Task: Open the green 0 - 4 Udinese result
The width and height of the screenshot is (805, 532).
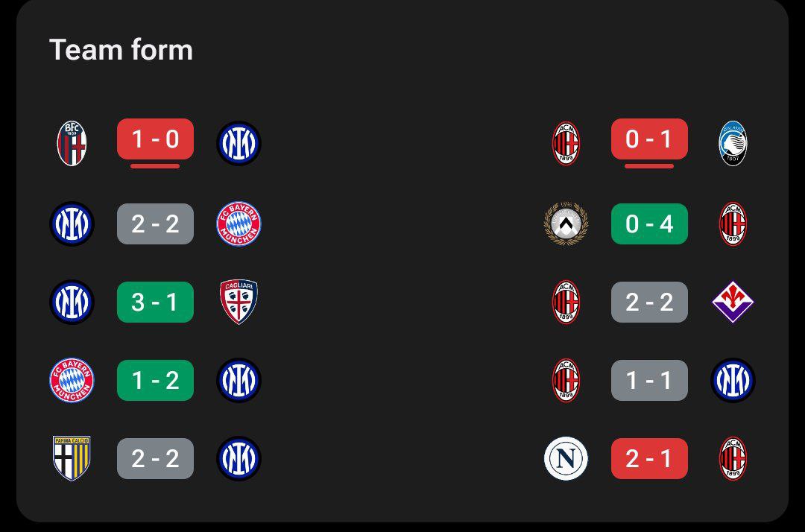Action: (x=649, y=224)
